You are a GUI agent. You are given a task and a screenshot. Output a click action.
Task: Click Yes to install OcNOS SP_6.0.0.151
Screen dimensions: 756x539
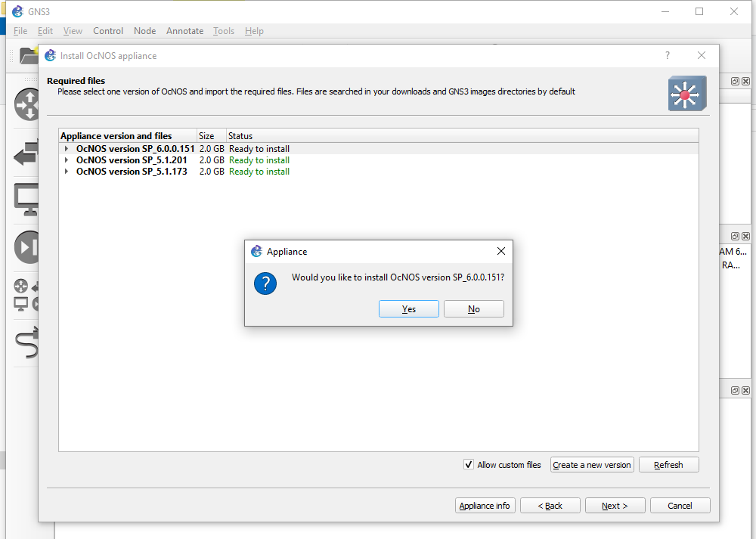[x=408, y=308]
